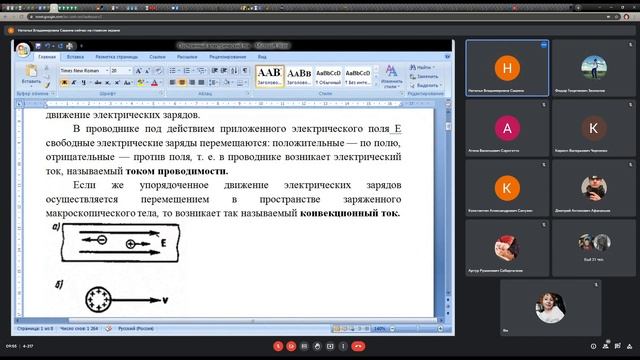Screen dimensions: 640x360
Task: Toggle captions in Google Meet
Action: (304, 346)
